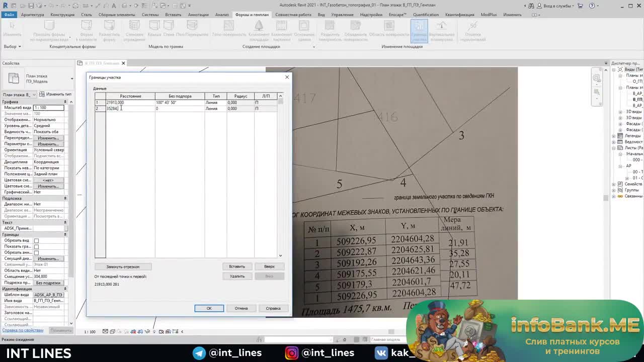644x362 pixels.
Task: Expand the Листы node in project browser
Action: (614, 148)
